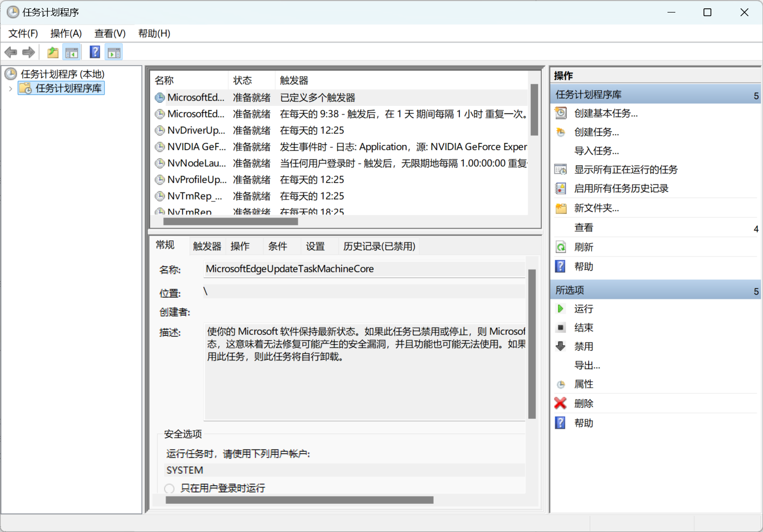Click the clock icon of NvDriverUp... task
The image size is (763, 532).
(x=160, y=130)
